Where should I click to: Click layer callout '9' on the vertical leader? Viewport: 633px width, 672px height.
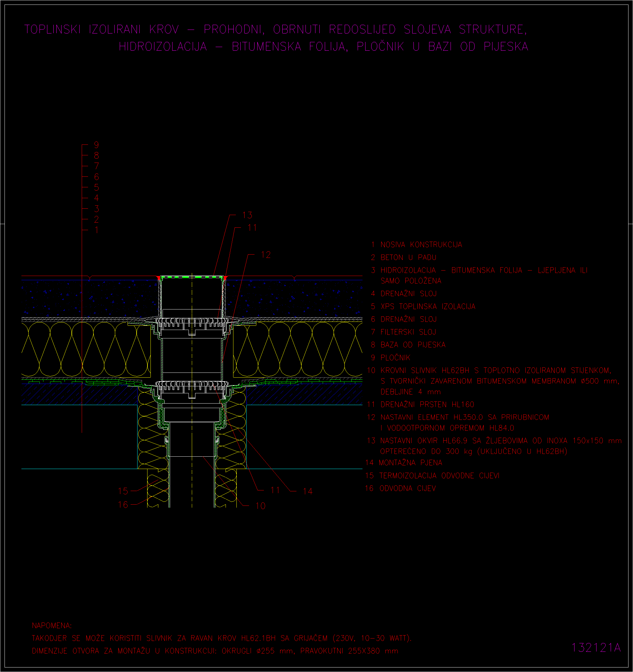[x=97, y=145]
